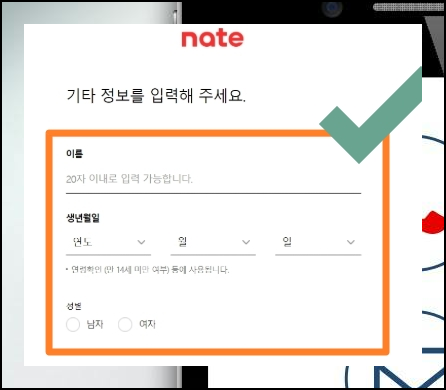This screenshot has width=446, height=390.
Task: Click the 생년월일 label
Action: (x=83, y=218)
